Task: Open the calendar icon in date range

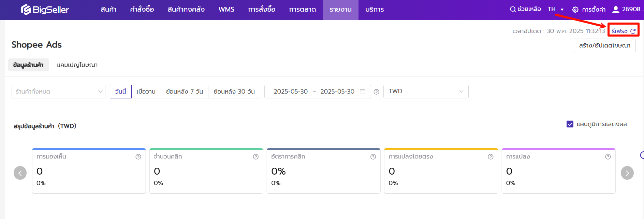Action: coord(363,92)
